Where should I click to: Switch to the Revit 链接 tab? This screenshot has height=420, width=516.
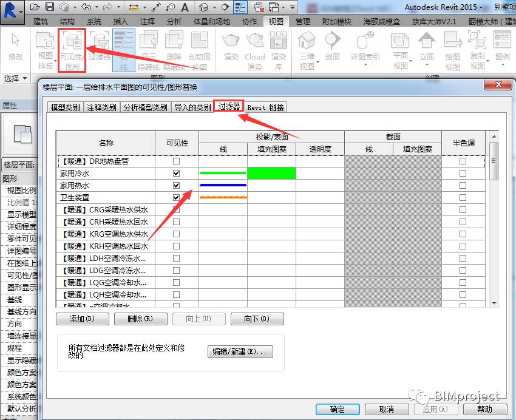(265, 107)
